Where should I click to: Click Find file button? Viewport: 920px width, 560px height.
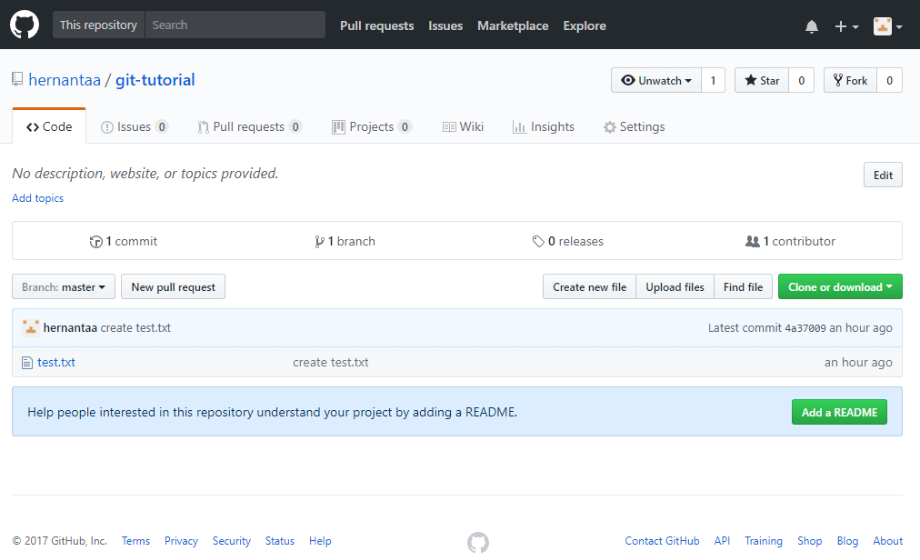(x=743, y=287)
